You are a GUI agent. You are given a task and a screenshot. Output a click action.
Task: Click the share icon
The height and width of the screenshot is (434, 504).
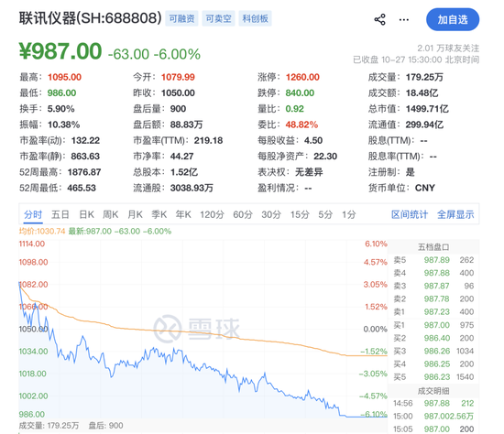tap(379, 19)
